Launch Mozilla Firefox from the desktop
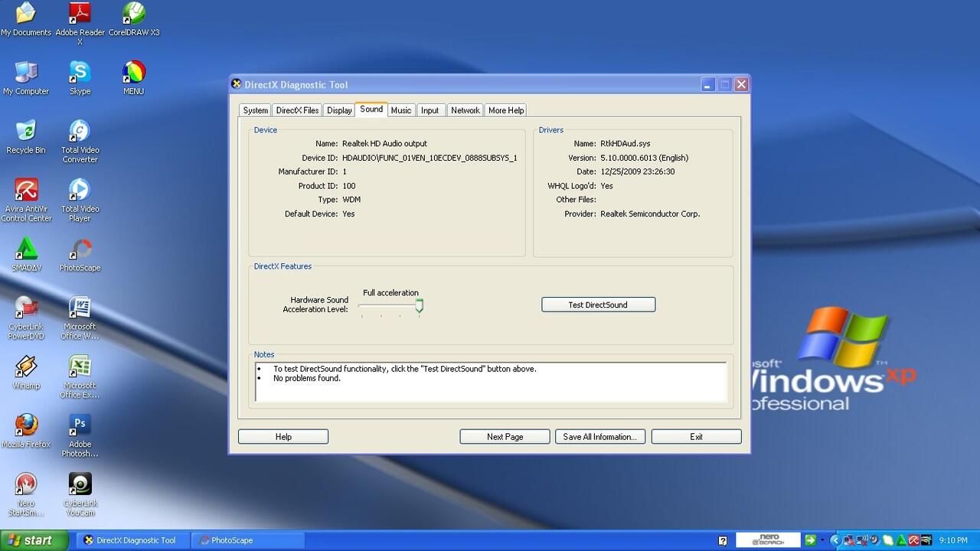The height and width of the screenshot is (551, 980). point(26,431)
